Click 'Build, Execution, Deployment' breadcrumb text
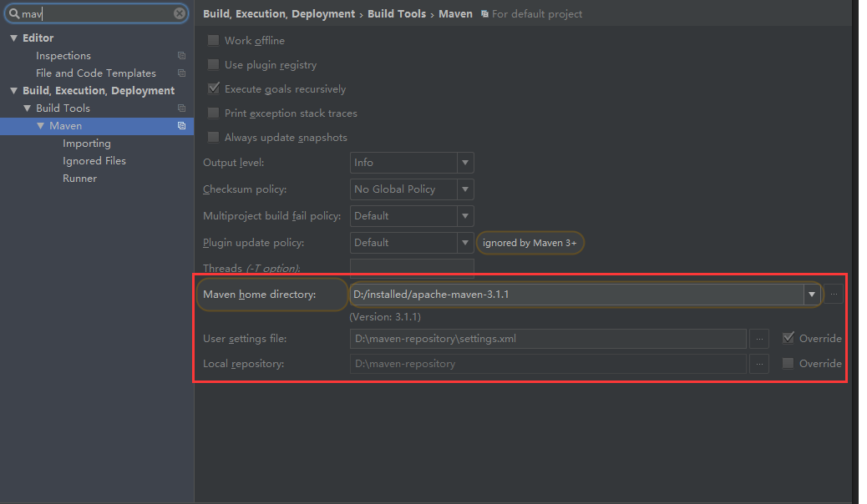The width and height of the screenshot is (867, 504). click(279, 14)
